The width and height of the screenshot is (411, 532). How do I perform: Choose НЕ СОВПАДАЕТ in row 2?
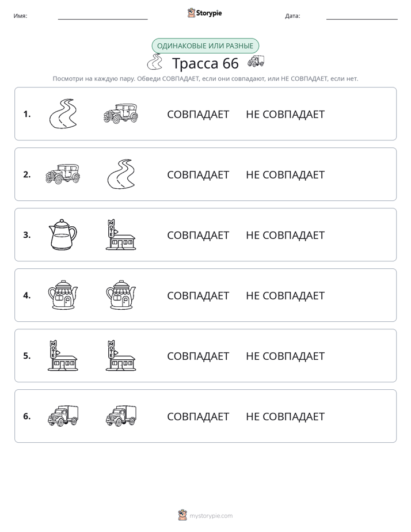tap(285, 174)
